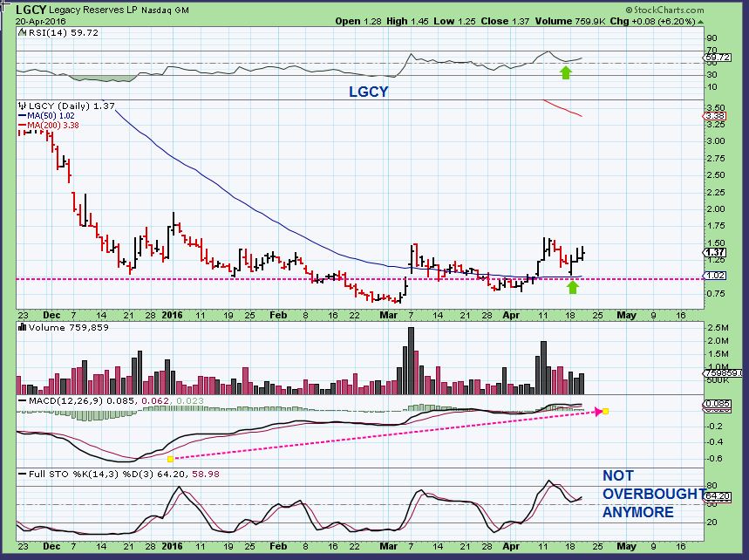Viewport: 749px width, 560px height.
Task: Click the 2016 label on bottom date axis
Action: coord(172,546)
